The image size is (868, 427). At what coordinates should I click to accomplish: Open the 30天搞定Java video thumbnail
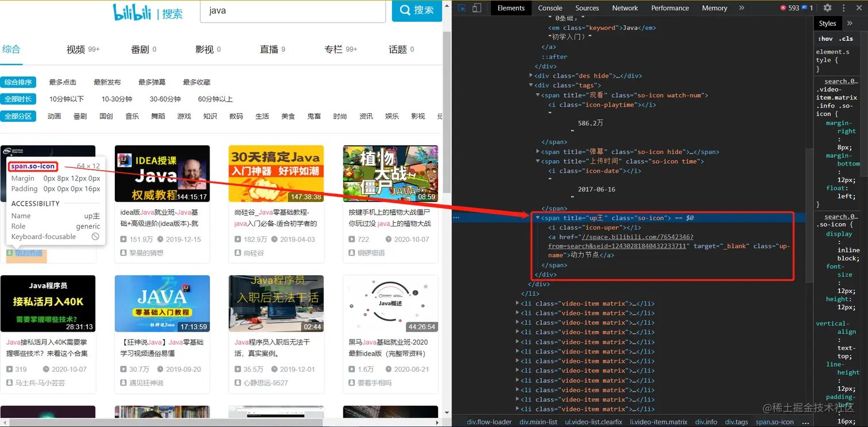276,174
